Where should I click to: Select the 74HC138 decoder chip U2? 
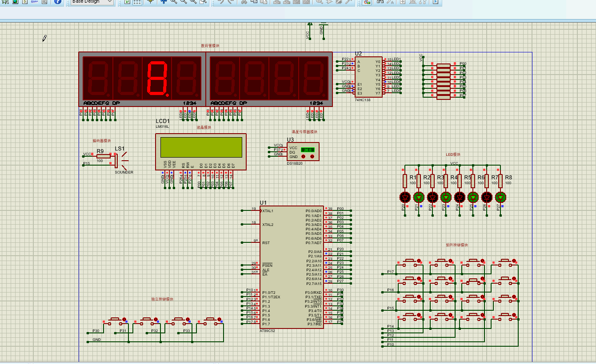click(x=368, y=77)
